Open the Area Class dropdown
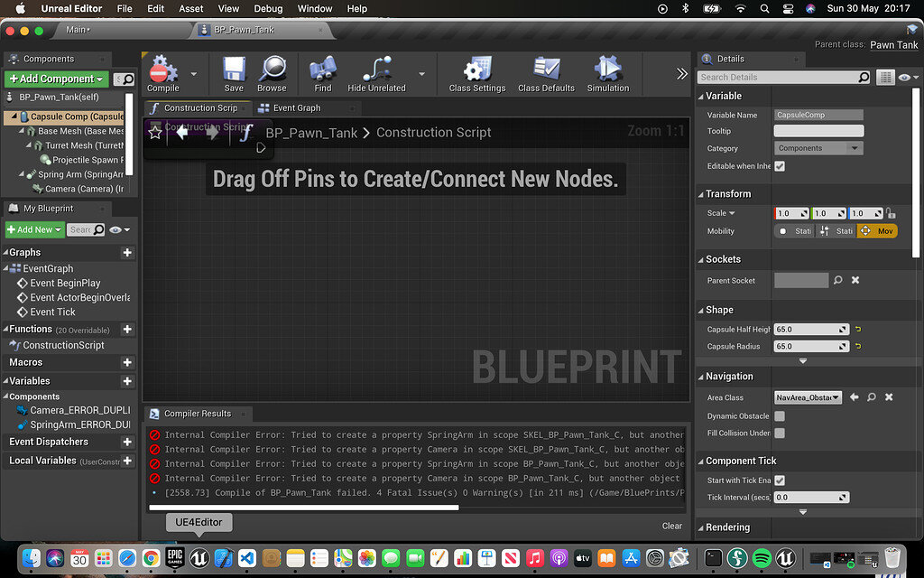The height and width of the screenshot is (578, 924). pos(808,397)
